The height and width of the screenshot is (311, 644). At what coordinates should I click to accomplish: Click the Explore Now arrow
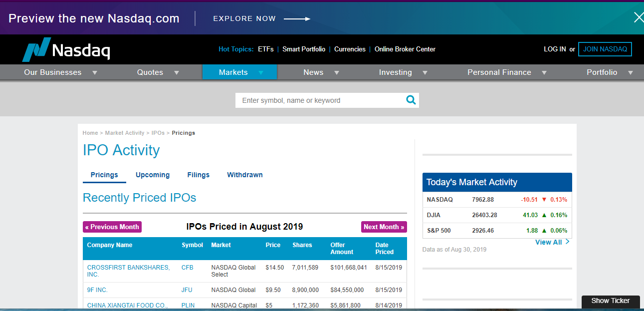(x=297, y=19)
